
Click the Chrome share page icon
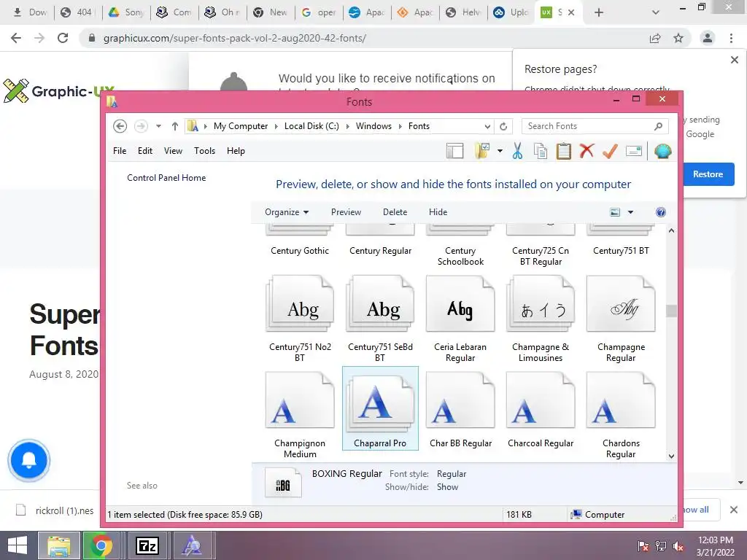pyautogui.click(x=655, y=38)
